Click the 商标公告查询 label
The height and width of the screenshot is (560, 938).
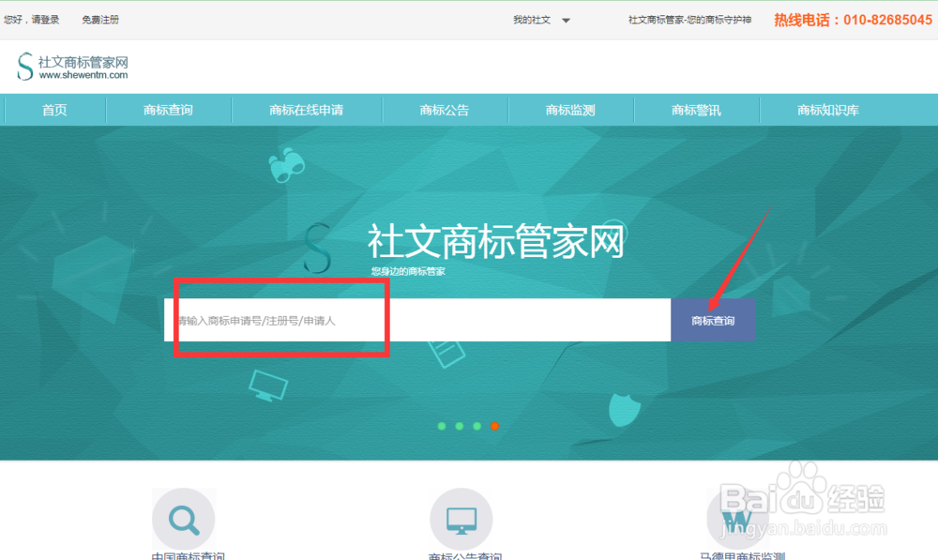click(x=465, y=556)
